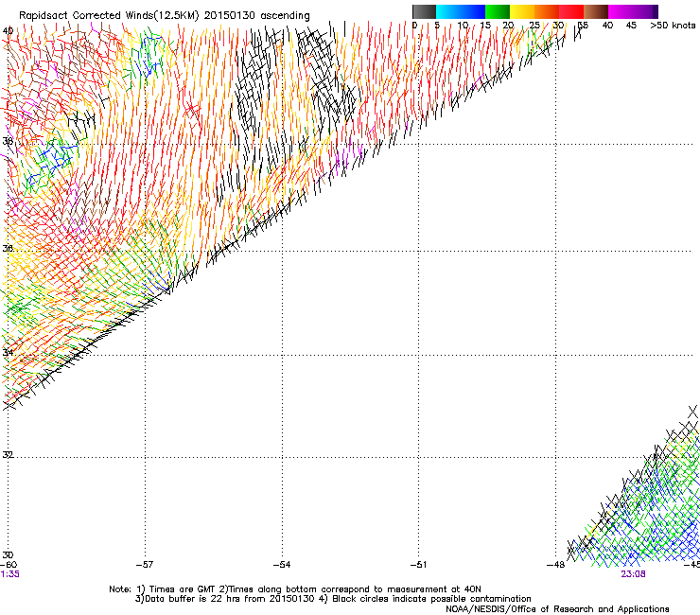Screen dimensions: 700x615
Task: Click the orange 25-30 knots legend segment
Action: tap(547, 11)
